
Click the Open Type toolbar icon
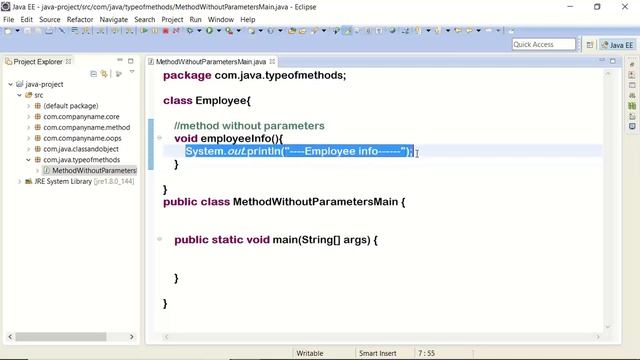292,31
